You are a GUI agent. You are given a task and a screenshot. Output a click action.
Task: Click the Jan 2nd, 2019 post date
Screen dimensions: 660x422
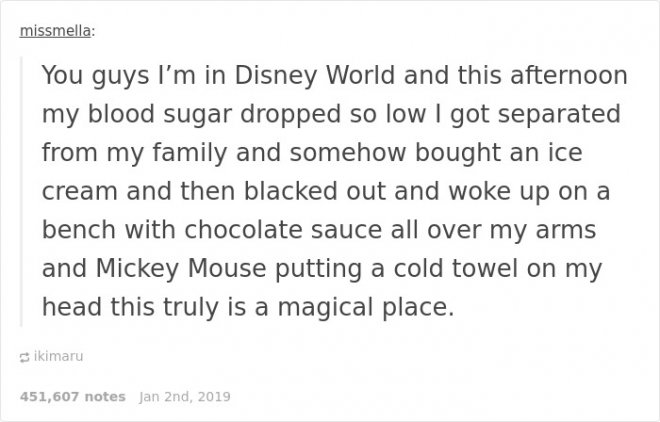pyautogui.click(x=185, y=397)
